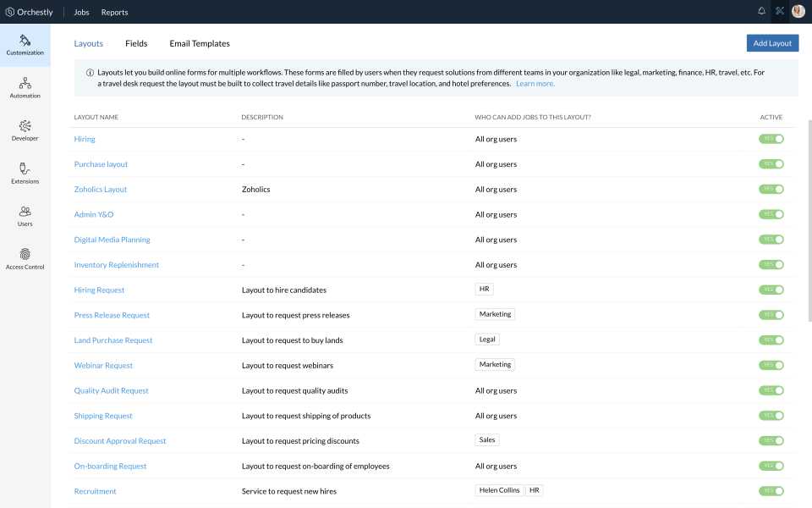Viewport: 812px width, 508px height.
Task: Open the Reports menu in top bar
Action: [x=114, y=13]
